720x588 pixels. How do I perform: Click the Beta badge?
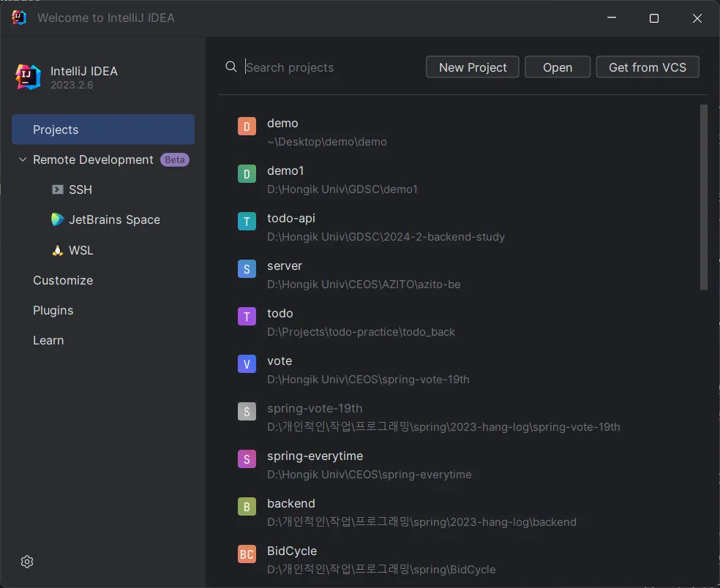coord(174,159)
